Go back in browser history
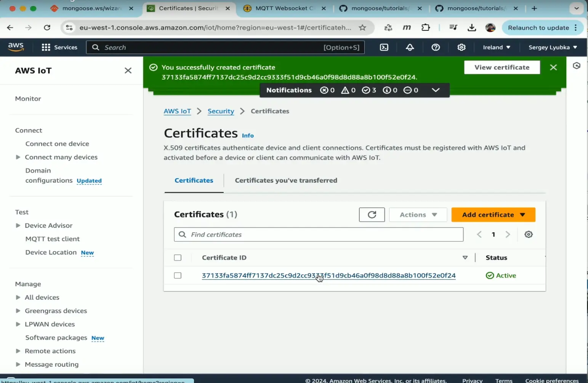The width and height of the screenshot is (588, 383). [10, 27]
